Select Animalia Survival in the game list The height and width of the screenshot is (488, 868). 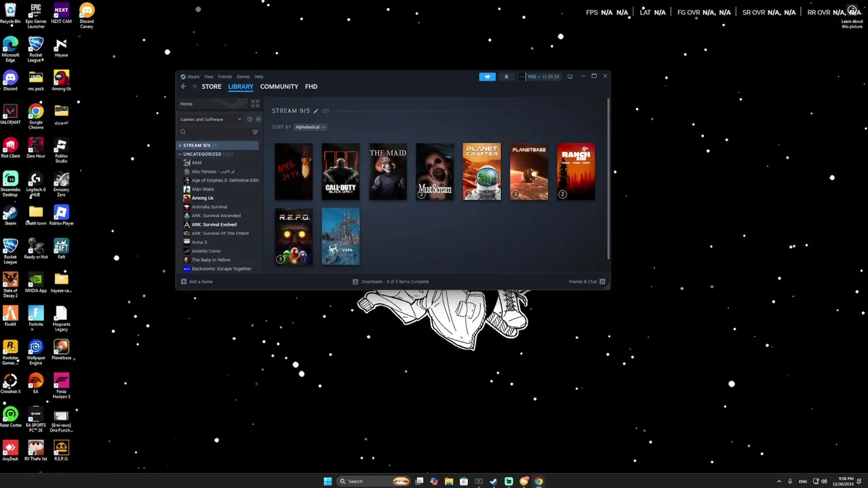(209, 207)
